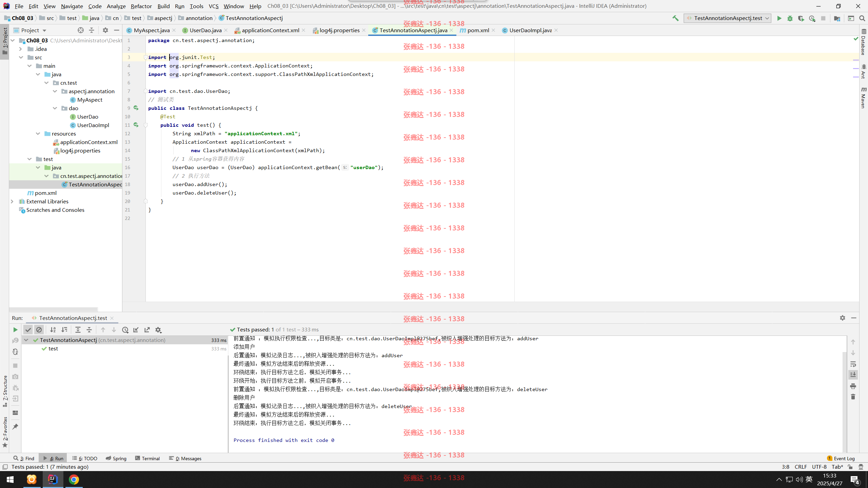Viewport: 868px width, 488px height.
Task: Open test runner settings gear
Action: (x=158, y=330)
